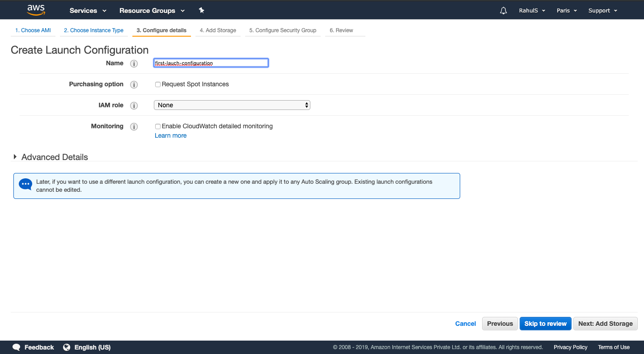Click the message icon in the blue notice
Image resolution: width=644 pixels, height=354 pixels.
25,184
